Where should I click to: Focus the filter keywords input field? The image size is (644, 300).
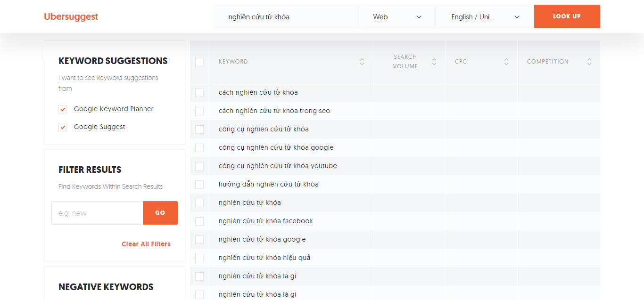point(97,213)
